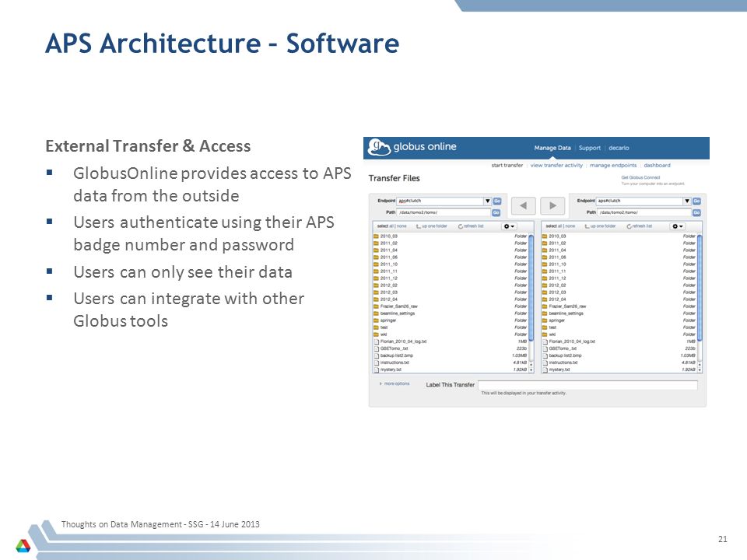Screen dimensions: 747x560
Task: Select 2012_04 folder icon in right pane
Action: pos(545,299)
